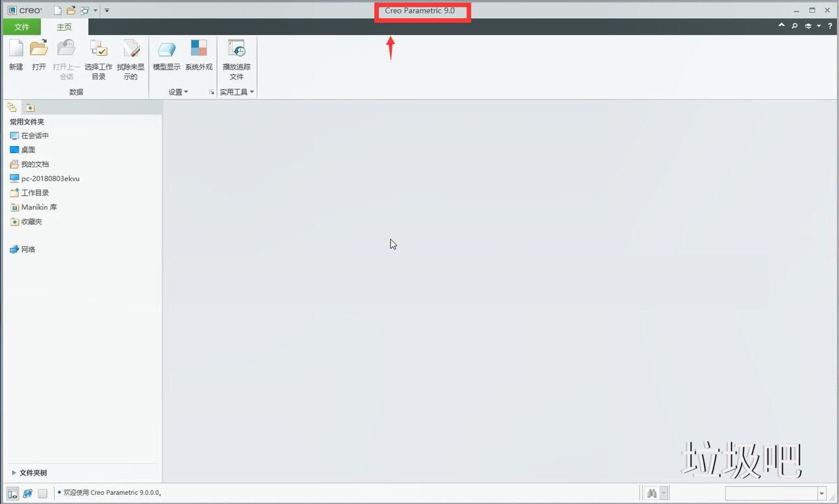Viewport: 839px width, 504px height.
Task: Expand the 设置 group dropdown
Action: [179, 92]
